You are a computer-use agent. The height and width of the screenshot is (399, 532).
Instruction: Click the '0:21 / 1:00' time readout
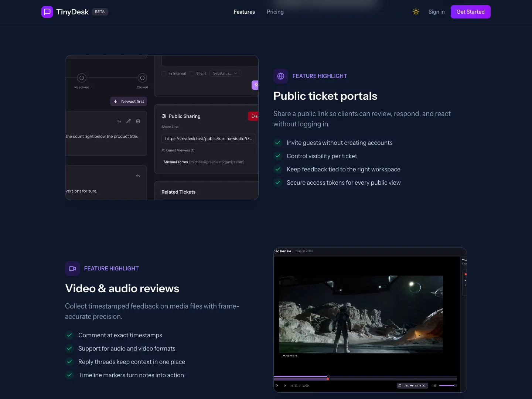point(300,386)
